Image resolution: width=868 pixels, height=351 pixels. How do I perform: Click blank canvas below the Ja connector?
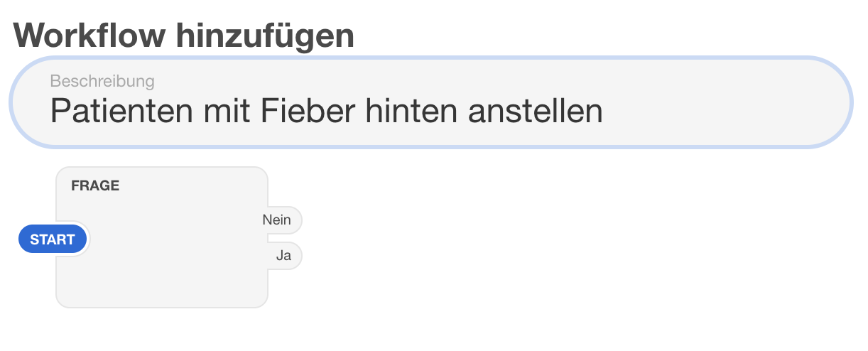point(286,313)
